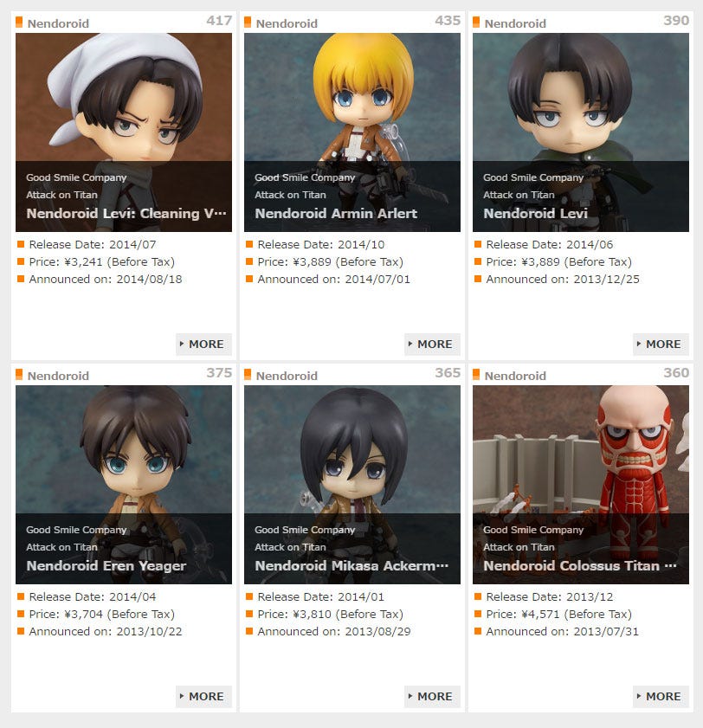Open the Eren Yeager figure thumbnail

[124, 485]
